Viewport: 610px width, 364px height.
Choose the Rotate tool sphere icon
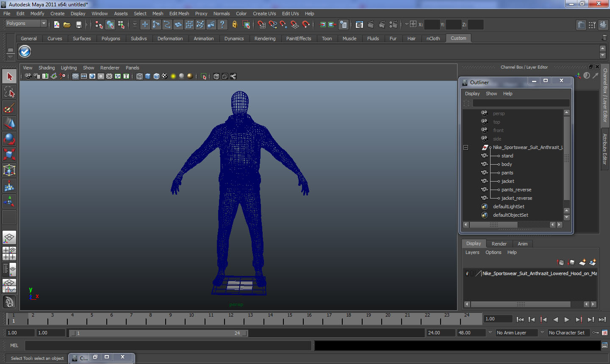9,139
